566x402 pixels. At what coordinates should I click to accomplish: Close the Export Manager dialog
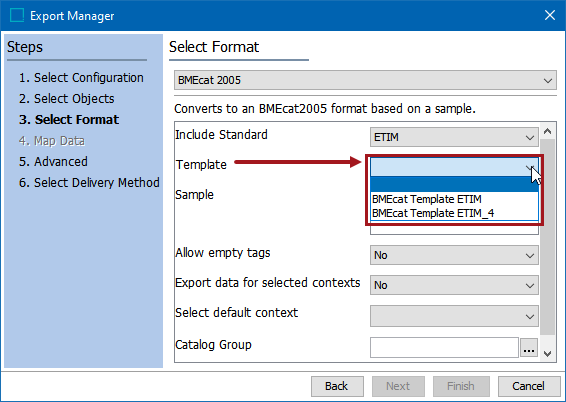(x=550, y=15)
